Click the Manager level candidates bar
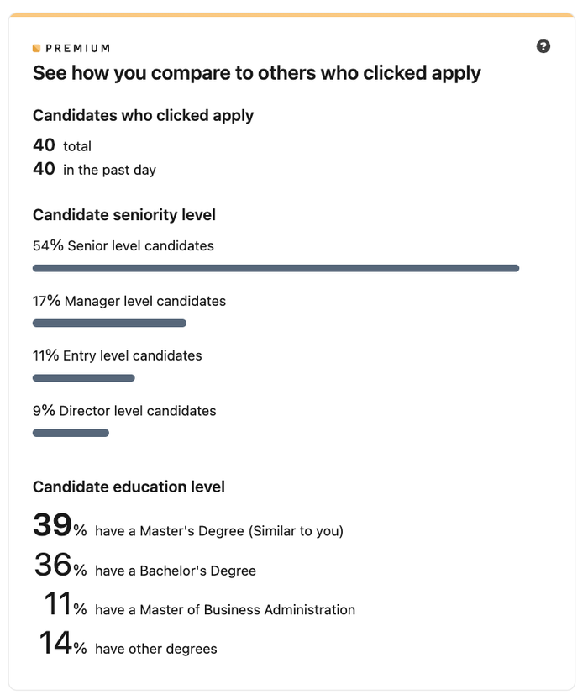588x700 pixels. tap(109, 324)
